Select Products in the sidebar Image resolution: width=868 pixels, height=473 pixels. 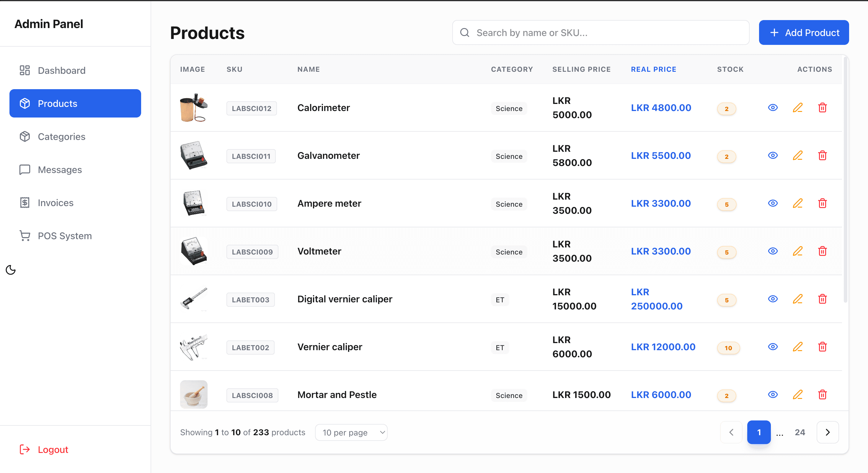[75, 103]
